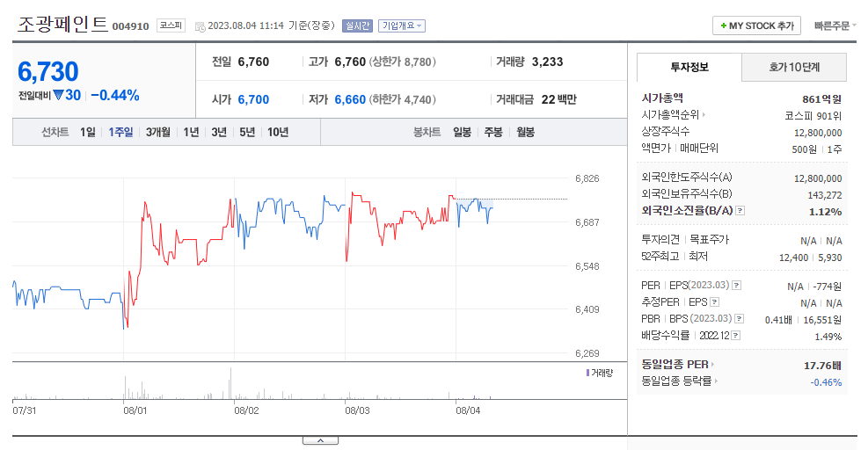Open the 기업개요 dropdown

pyautogui.click(x=402, y=26)
